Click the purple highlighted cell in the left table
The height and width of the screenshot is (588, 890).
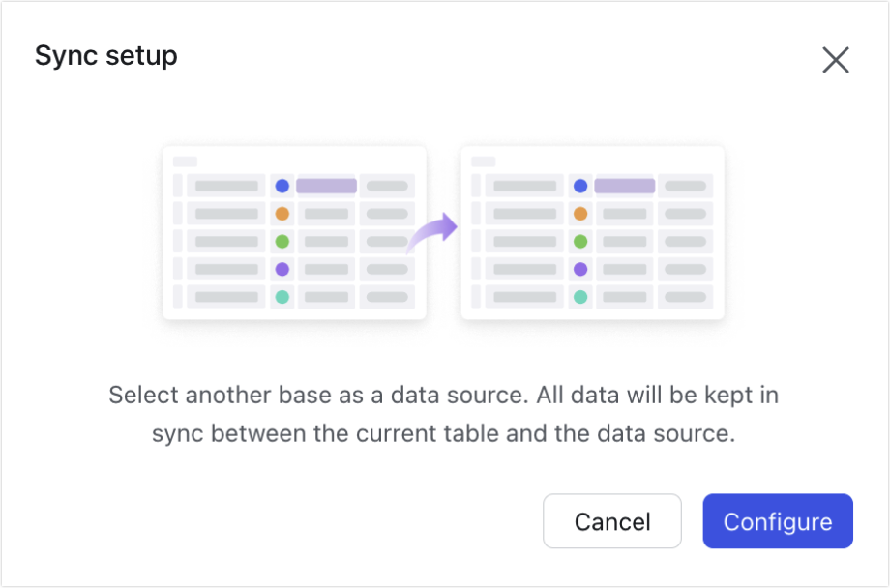(x=326, y=185)
